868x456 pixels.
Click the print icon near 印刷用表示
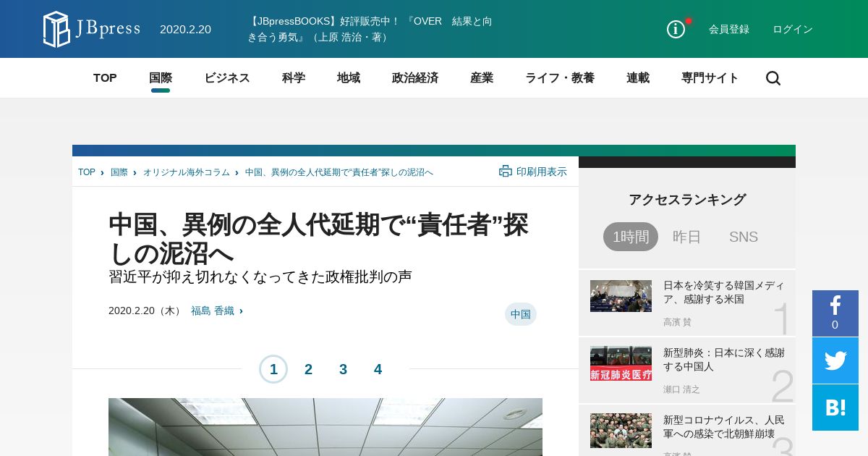click(x=506, y=172)
